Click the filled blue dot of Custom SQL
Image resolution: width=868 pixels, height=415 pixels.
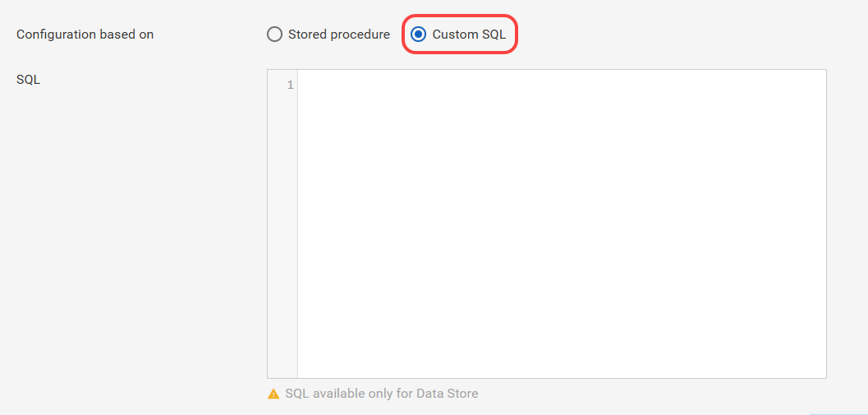[x=419, y=35]
